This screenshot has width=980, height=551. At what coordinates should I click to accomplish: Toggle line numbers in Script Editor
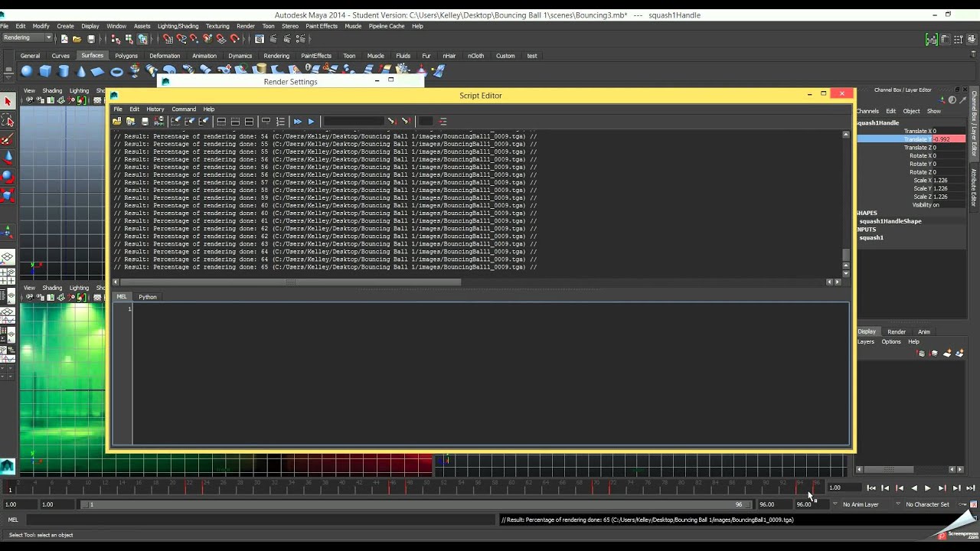click(280, 122)
